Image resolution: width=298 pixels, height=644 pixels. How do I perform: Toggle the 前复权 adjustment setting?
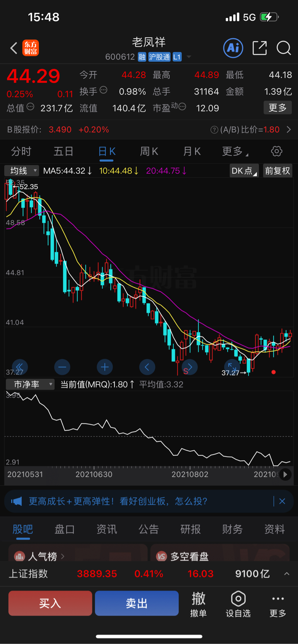[x=277, y=171]
